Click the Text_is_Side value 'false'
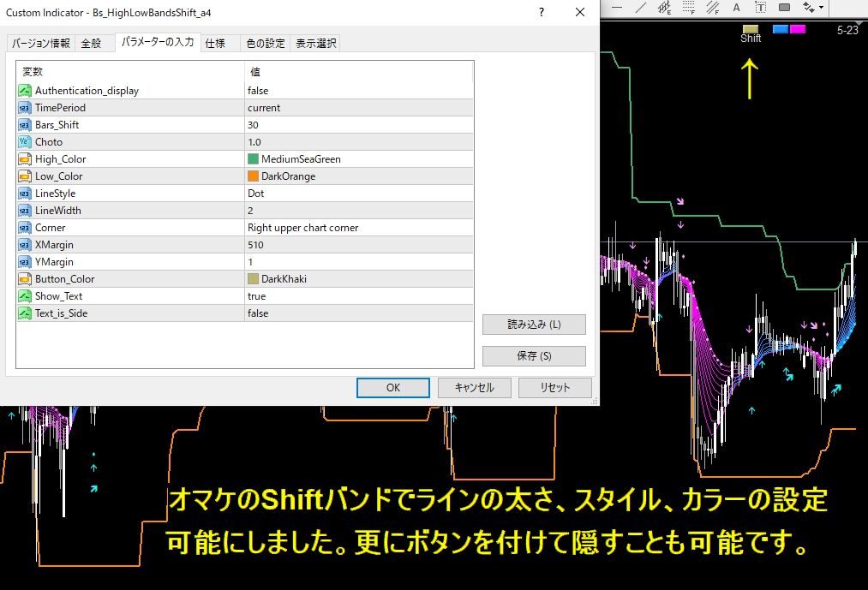The height and width of the screenshot is (590, 868). coord(258,313)
